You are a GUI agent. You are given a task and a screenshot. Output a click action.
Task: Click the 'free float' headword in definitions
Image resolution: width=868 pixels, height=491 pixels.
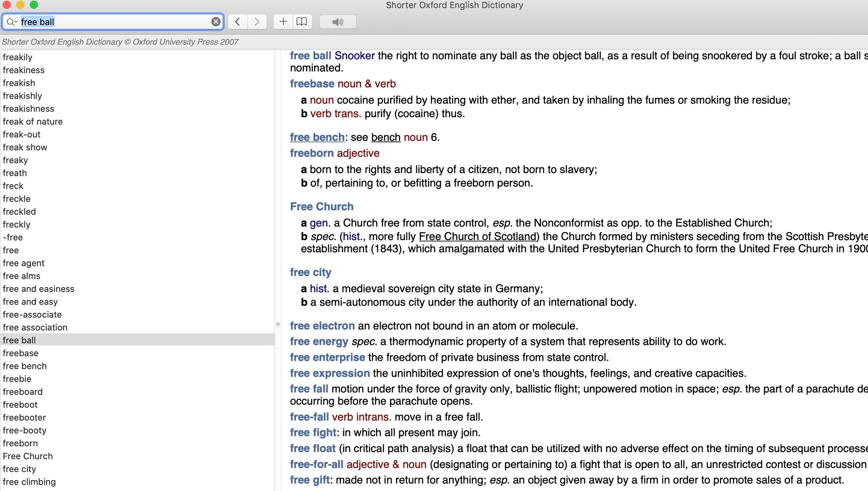coord(313,449)
